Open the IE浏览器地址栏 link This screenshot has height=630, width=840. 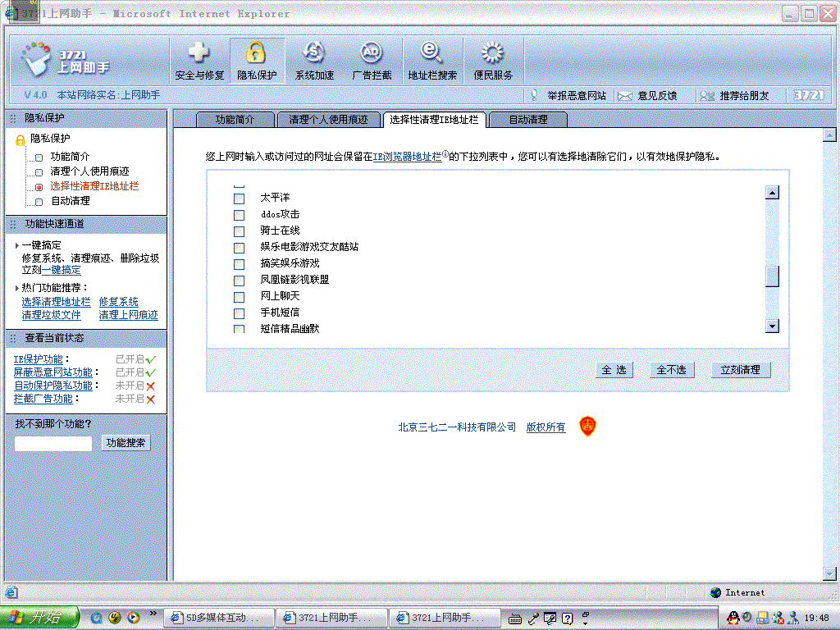point(407,157)
